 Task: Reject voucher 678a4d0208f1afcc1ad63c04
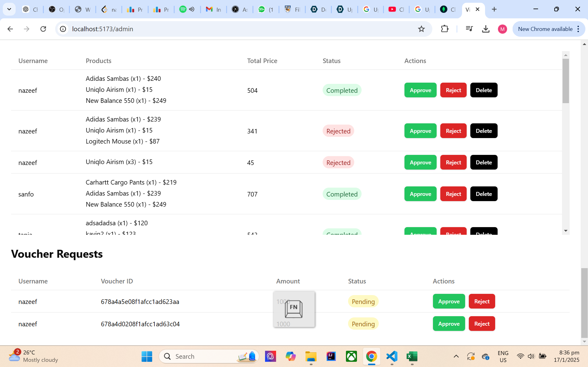(482, 324)
